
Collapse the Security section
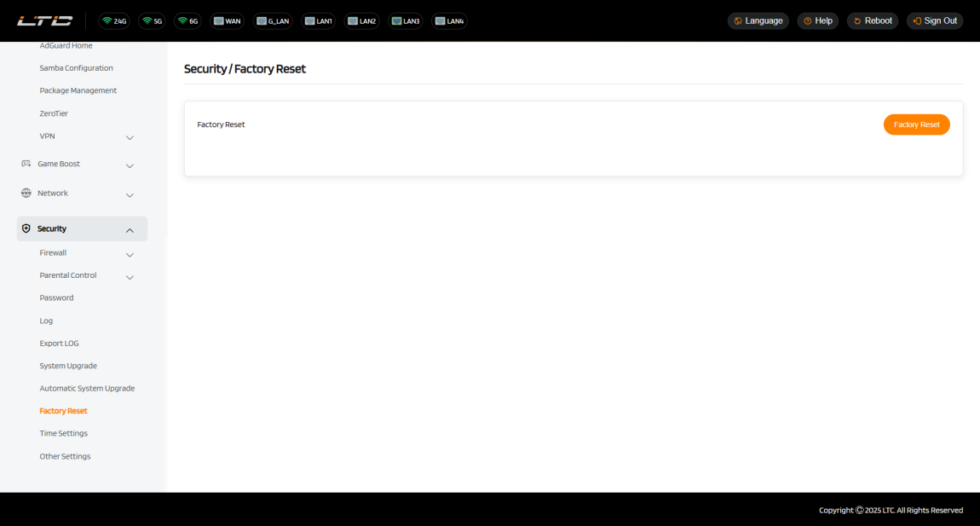130,229
